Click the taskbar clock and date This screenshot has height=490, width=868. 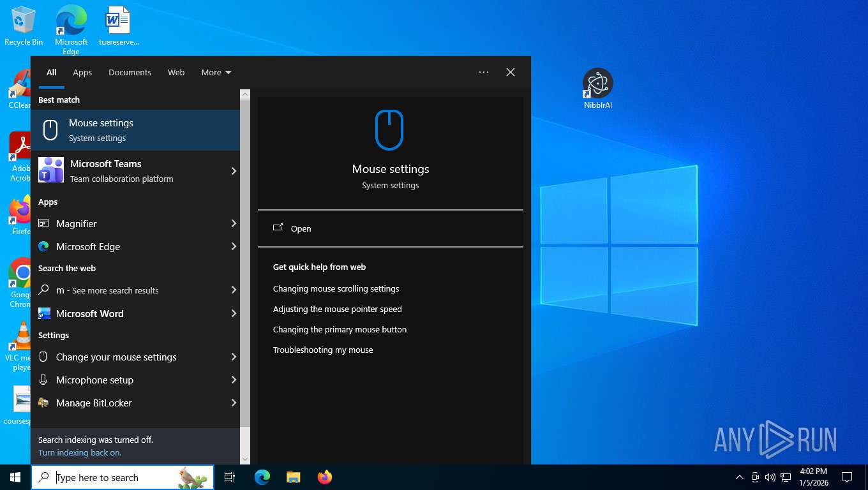813,477
